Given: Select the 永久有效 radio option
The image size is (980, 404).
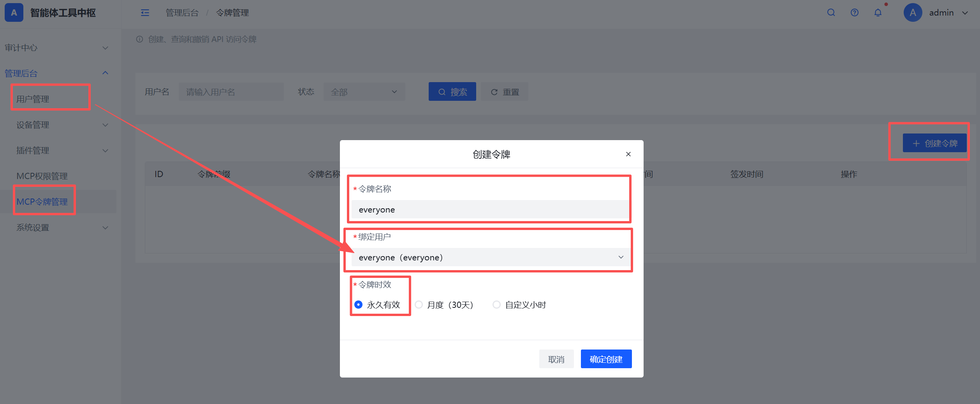Looking at the screenshot, I should pos(377,305).
